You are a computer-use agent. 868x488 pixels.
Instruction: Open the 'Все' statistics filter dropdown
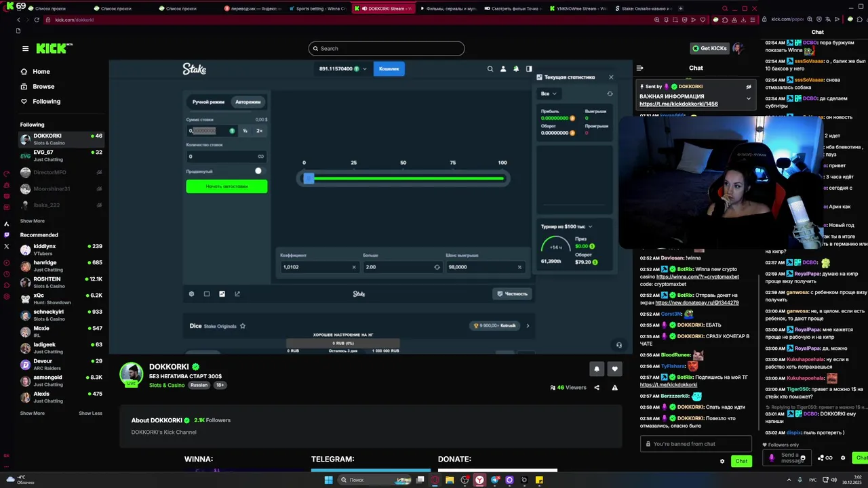click(548, 94)
